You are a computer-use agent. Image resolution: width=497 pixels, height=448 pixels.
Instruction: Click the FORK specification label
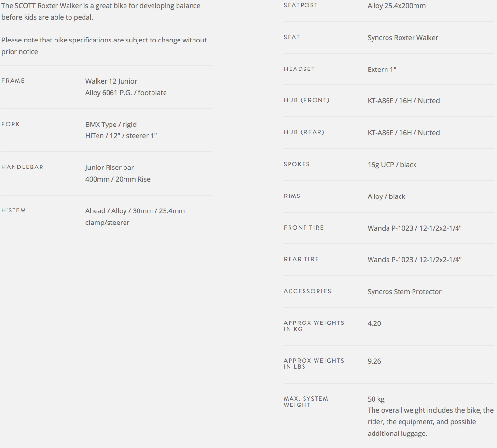pyautogui.click(x=11, y=124)
